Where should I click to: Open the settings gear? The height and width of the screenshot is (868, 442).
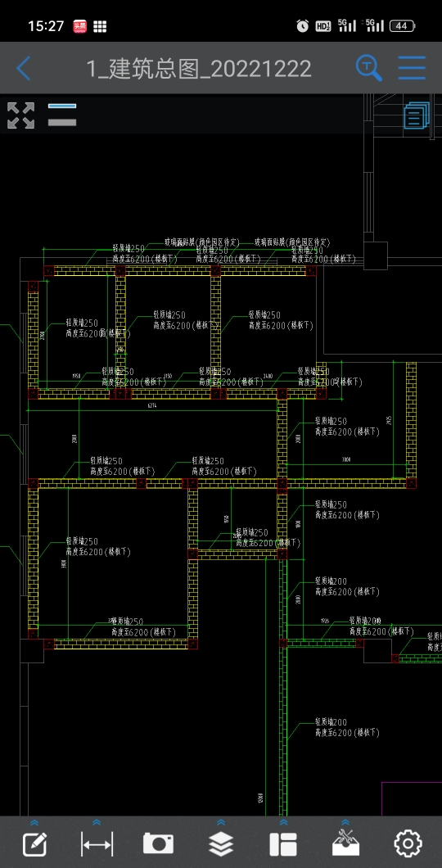(x=408, y=843)
